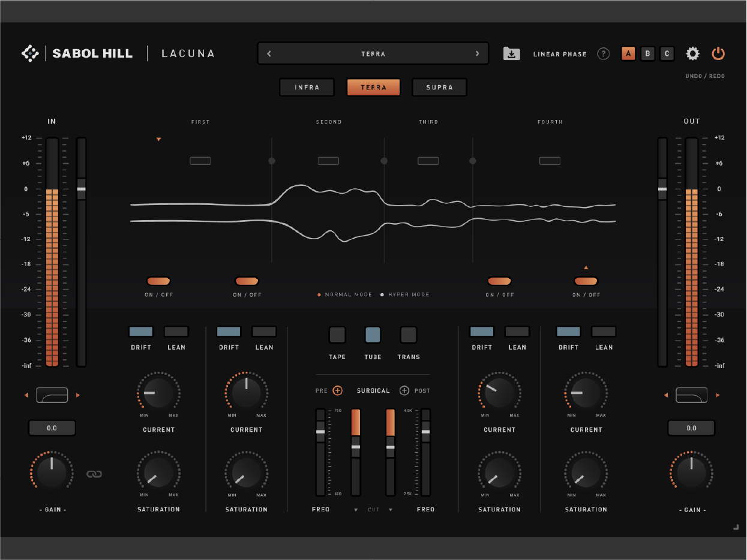Screen dimensions: 747x560
Task: Click the PRE surgical plus icon
Action: point(338,390)
